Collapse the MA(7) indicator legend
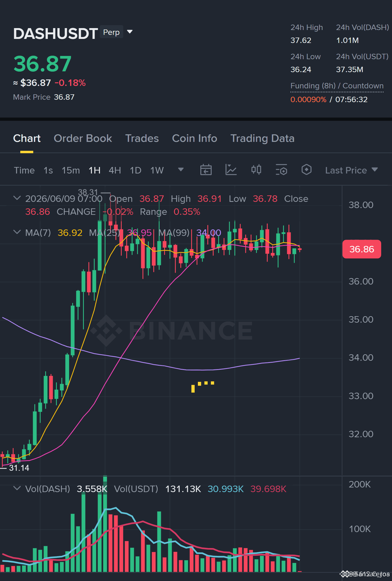This screenshot has width=392, height=581. [17, 232]
